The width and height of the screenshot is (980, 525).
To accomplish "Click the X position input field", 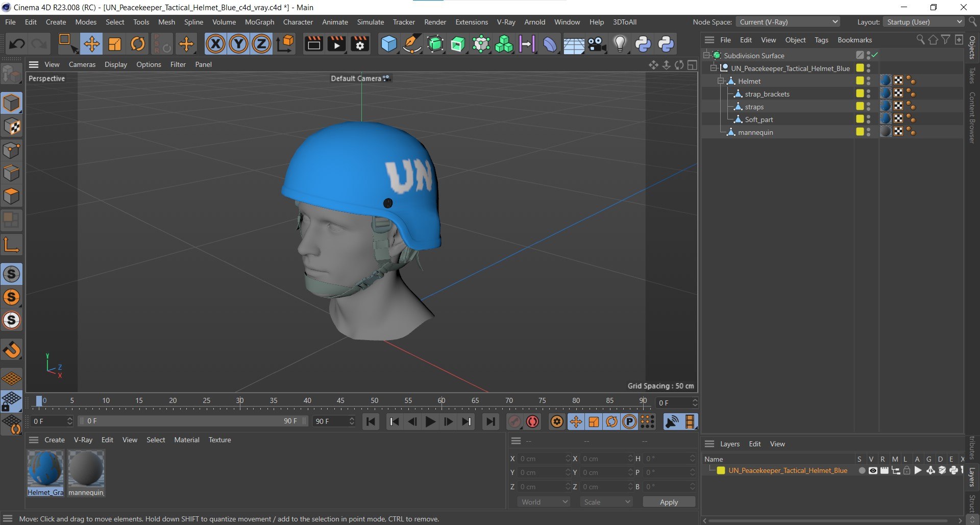I will pyautogui.click(x=543, y=459).
